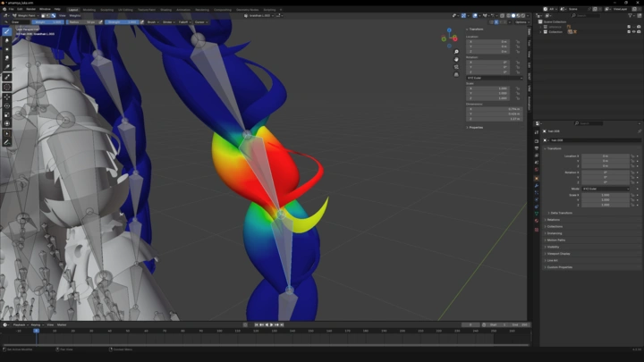The image size is (644, 362).
Task: Select the Draw weight paint brush tool
Action: 6,31
